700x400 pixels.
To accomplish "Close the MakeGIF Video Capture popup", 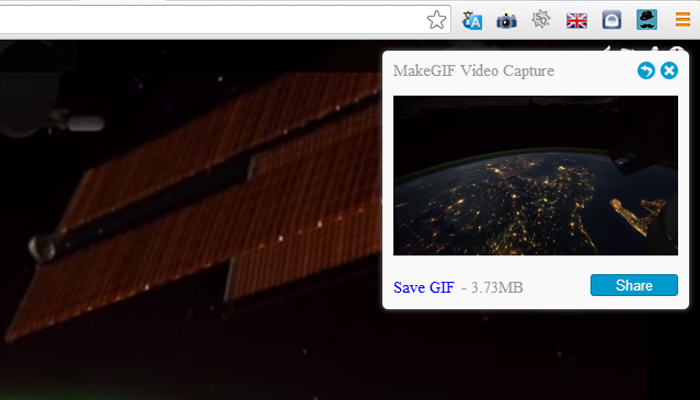I will click(669, 71).
